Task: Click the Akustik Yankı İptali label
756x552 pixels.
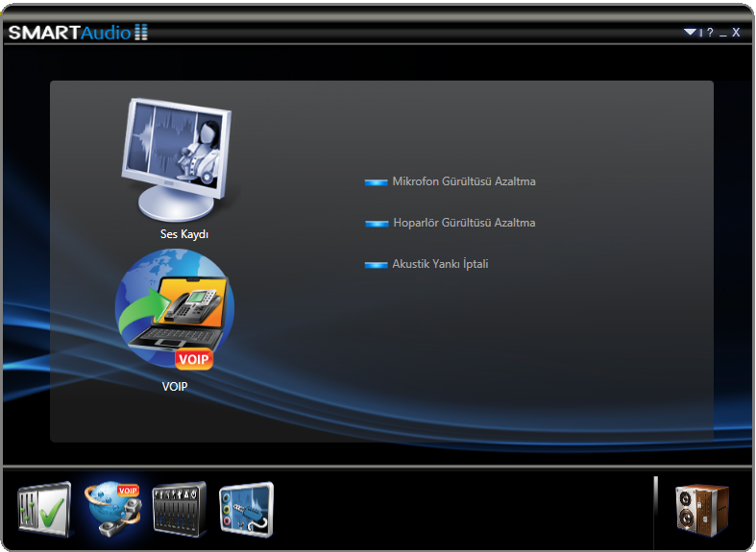Action: pos(440,264)
